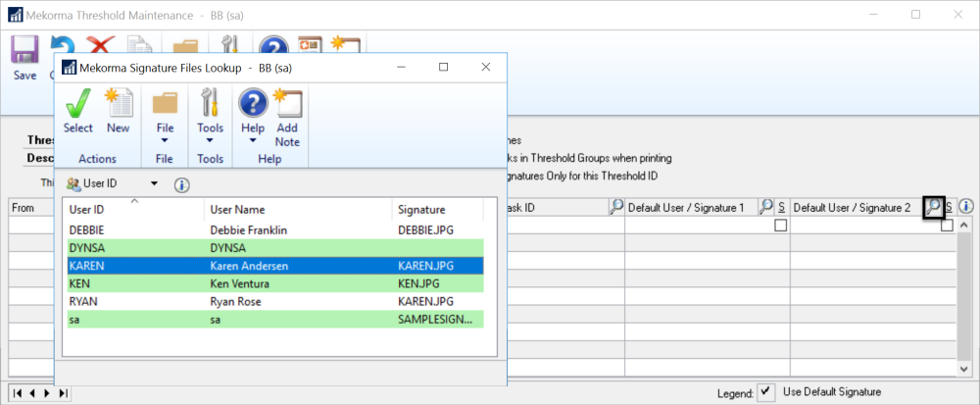Click scroll down arrow on grid scrollbar
Image resolution: width=980 pixels, height=405 pixels.
[x=963, y=370]
